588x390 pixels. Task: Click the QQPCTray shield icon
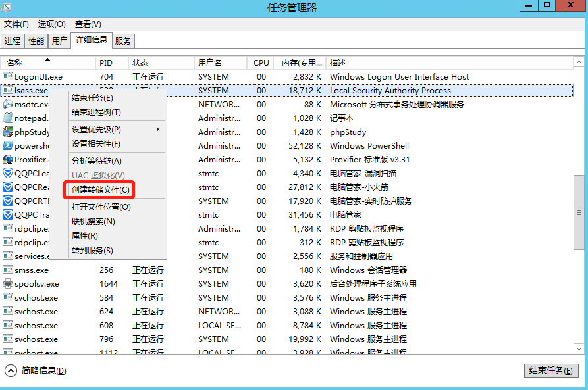click(7, 214)
